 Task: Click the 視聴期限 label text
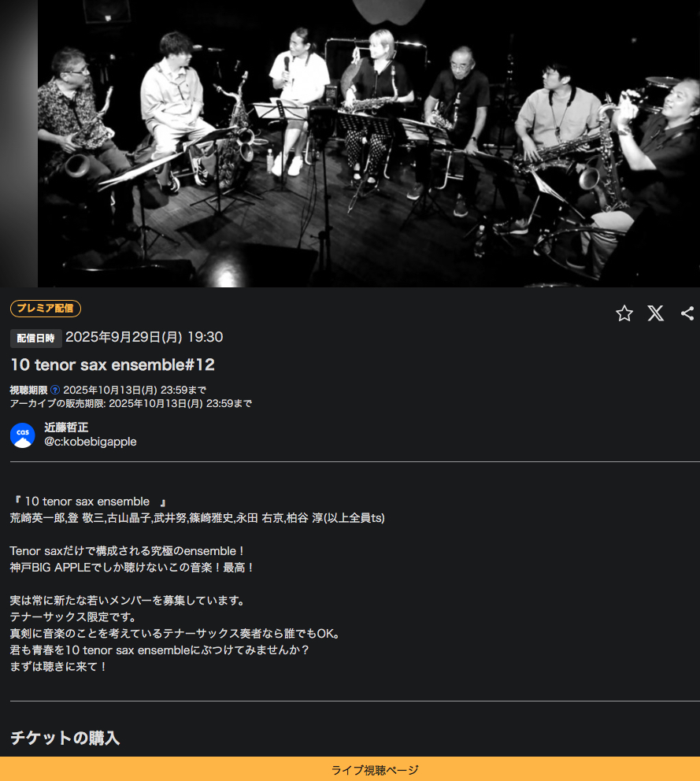tap(29, 390)
